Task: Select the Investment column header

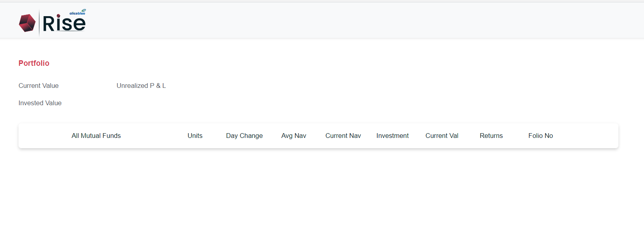Action: click(392, 136)
